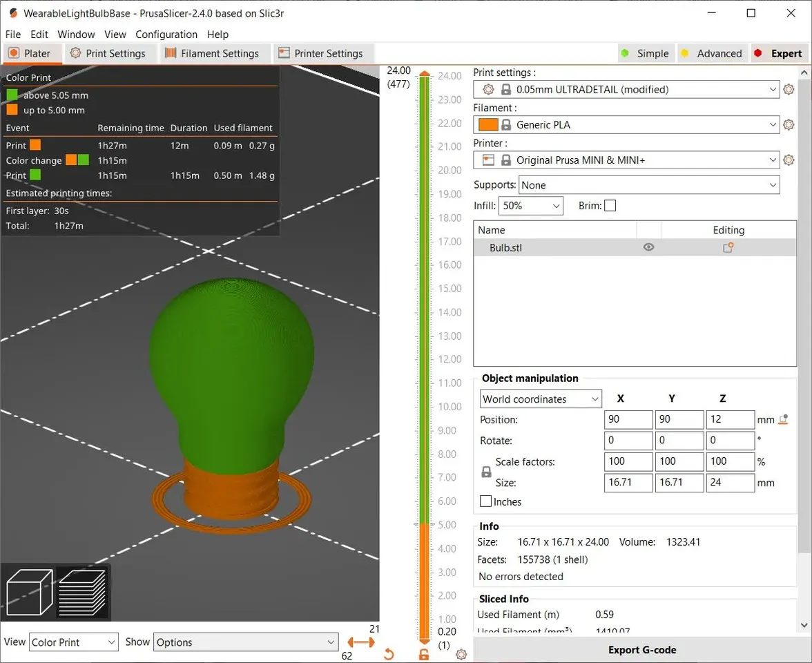Viewport: 812px width, 663px height.
Task: Open the World coordinates dropdown
Action: pos(541,399)
